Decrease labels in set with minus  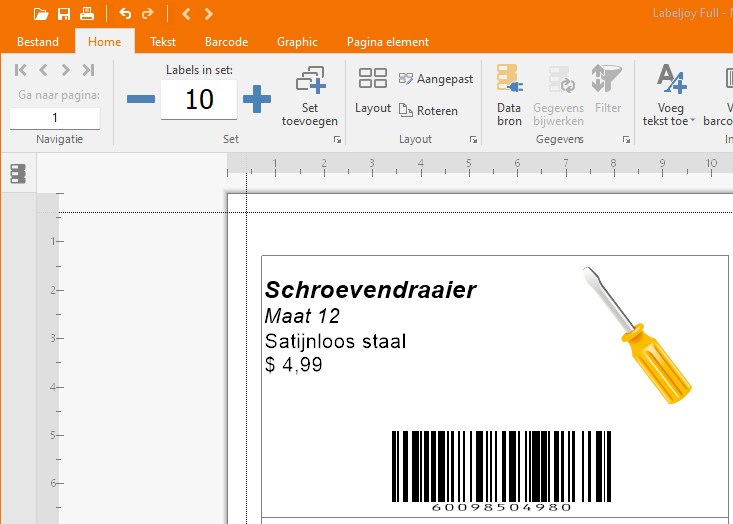click(141, 99)
